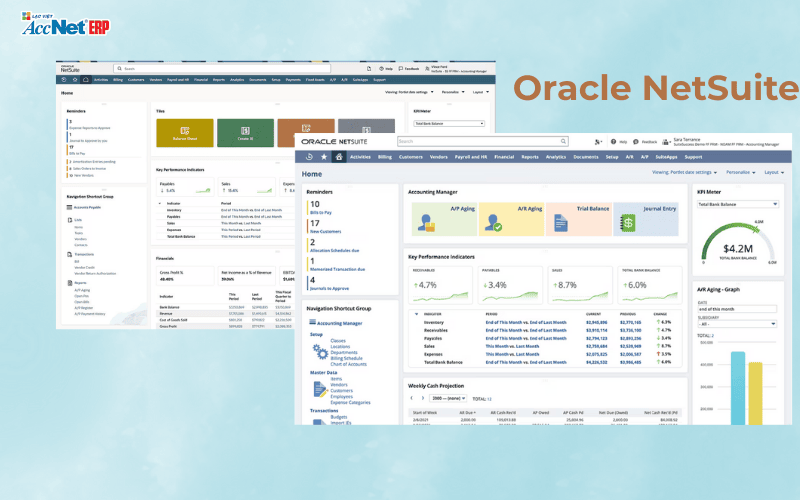
Task: Click yellow bar in A/R Aging graph
Action: point(755,393)
